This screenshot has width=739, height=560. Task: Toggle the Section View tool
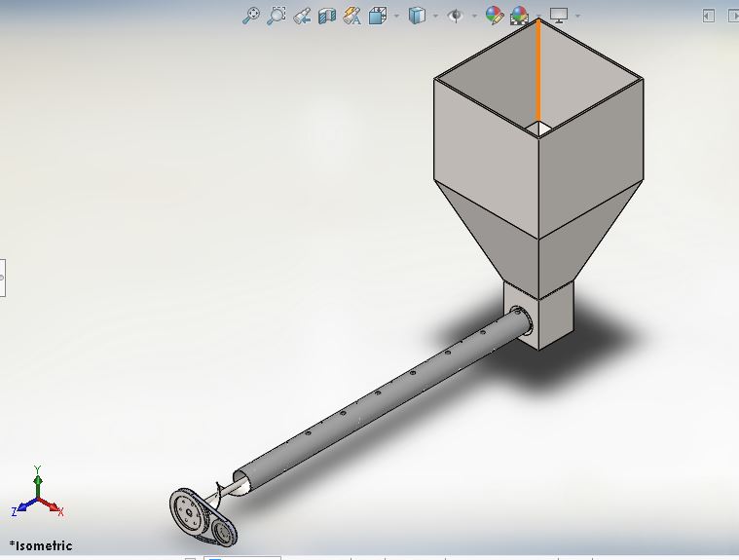point(327,16)
